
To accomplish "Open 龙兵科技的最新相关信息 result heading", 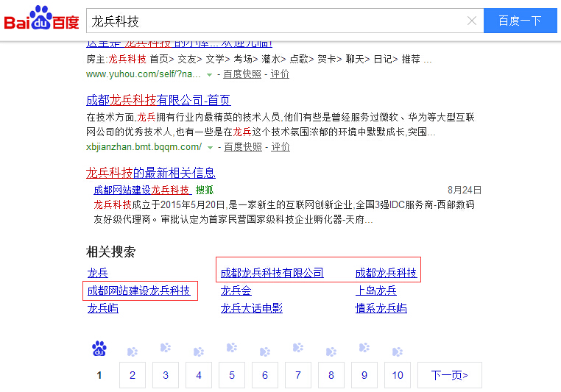I will 150,173.
